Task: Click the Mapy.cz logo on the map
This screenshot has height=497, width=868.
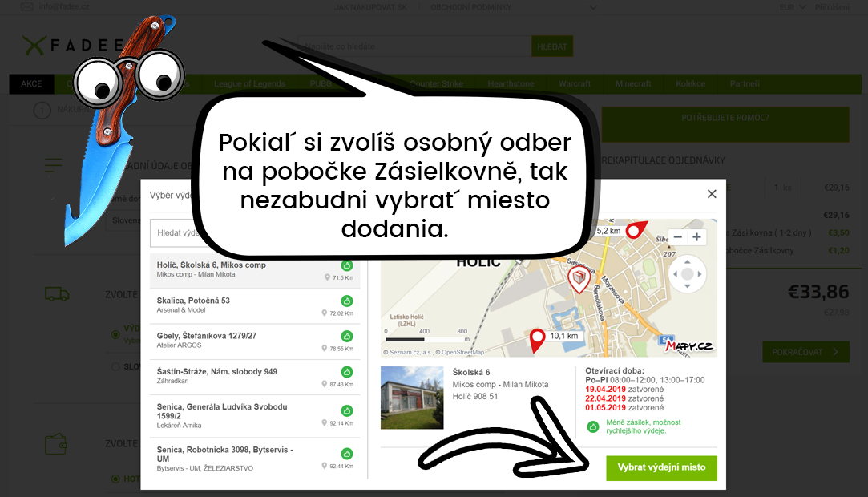Action: [x=689, y=346]
